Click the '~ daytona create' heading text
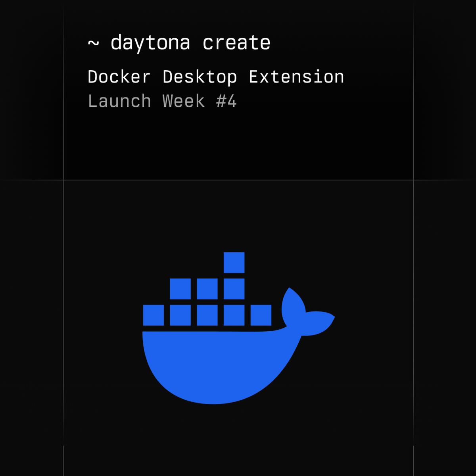 pyautogui.click(x=179, y=43)
